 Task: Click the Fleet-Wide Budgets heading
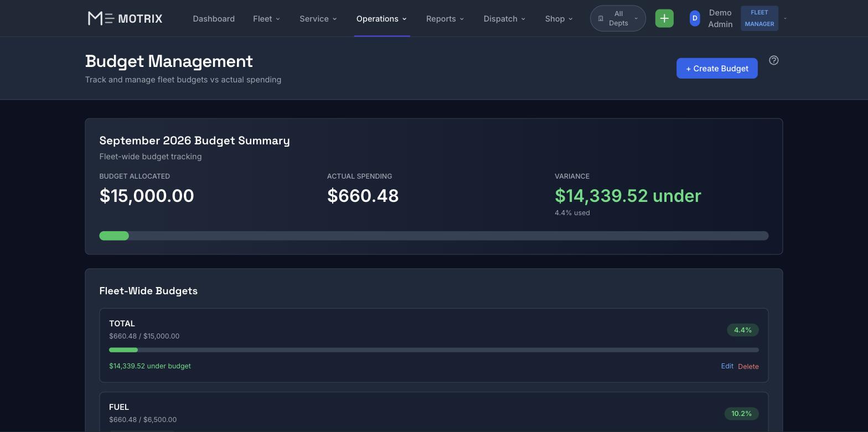click(x=148, y=291)
